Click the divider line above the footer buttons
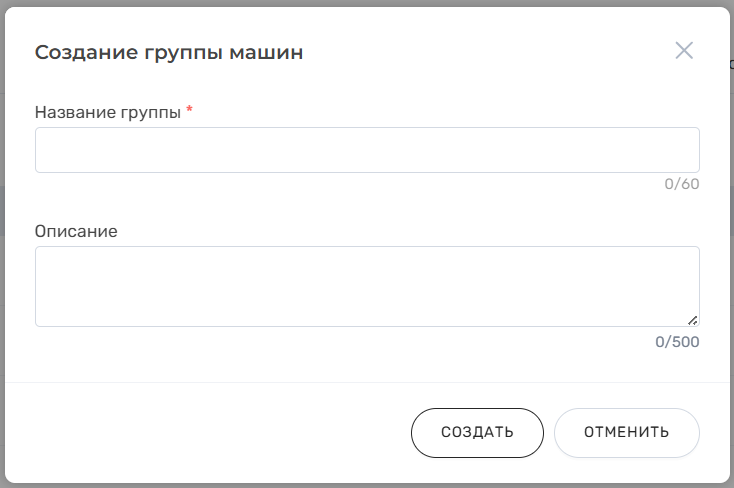Screen dimensions: 734x488 [367, 382]
